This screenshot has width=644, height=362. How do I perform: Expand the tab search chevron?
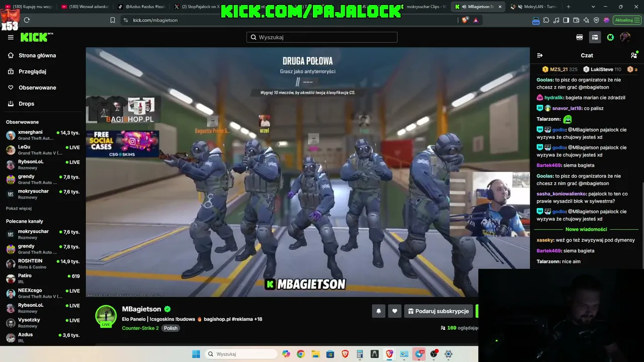coord(593,7)
